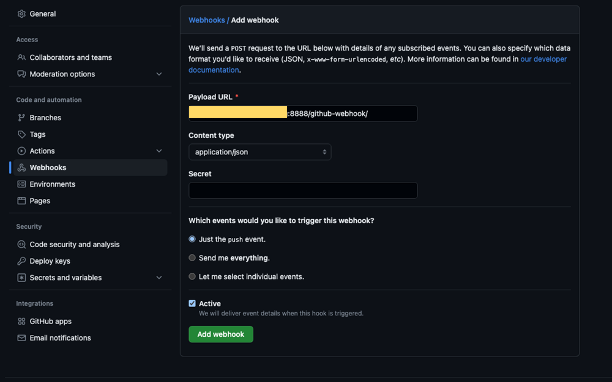Open Code security and analysis

(x=74, y=244)
